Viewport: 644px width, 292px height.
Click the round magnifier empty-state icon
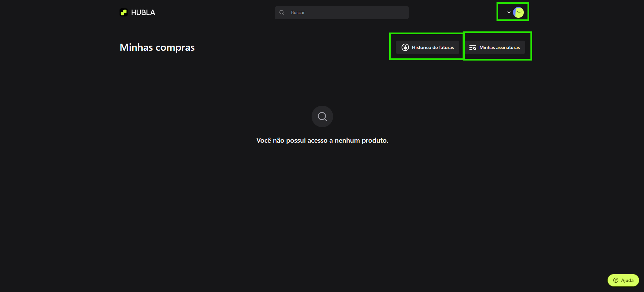click(x=322, y=116)
